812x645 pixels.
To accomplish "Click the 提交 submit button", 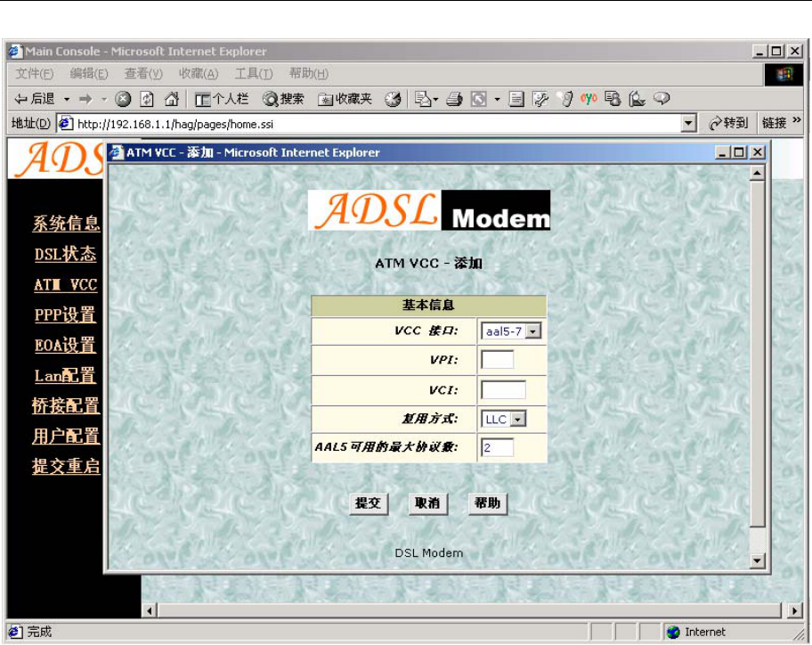I will 369,503.
